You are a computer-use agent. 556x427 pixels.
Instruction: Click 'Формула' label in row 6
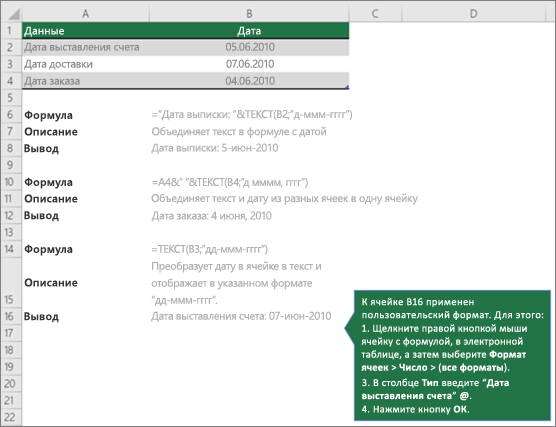click(x=48, y=115)
